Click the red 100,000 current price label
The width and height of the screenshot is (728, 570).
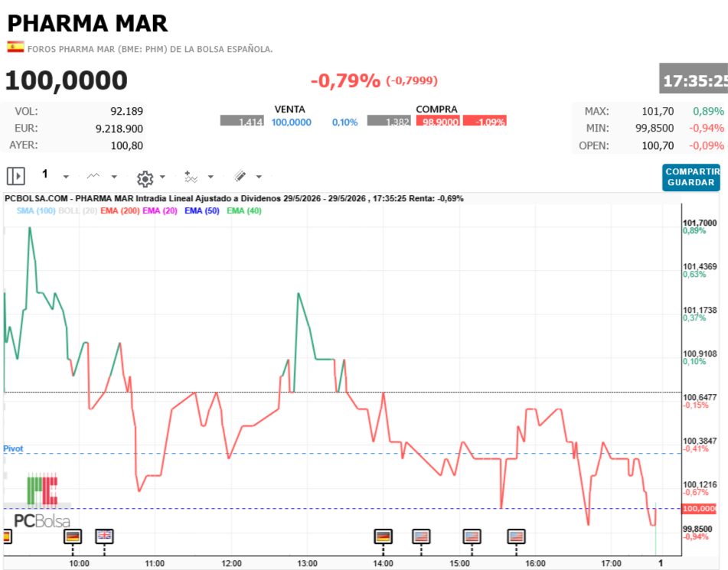(698, 509)
